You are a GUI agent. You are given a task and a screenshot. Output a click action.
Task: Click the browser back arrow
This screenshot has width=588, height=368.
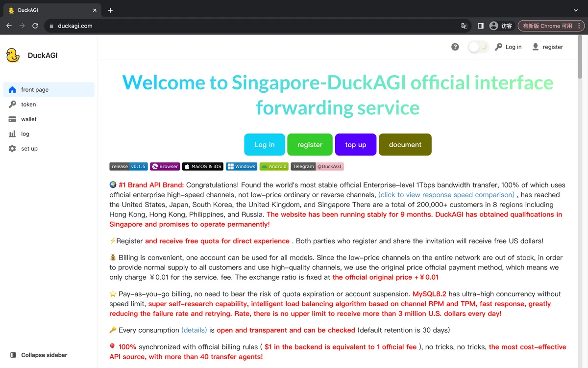pyautogui.click(x=9, y=26)
